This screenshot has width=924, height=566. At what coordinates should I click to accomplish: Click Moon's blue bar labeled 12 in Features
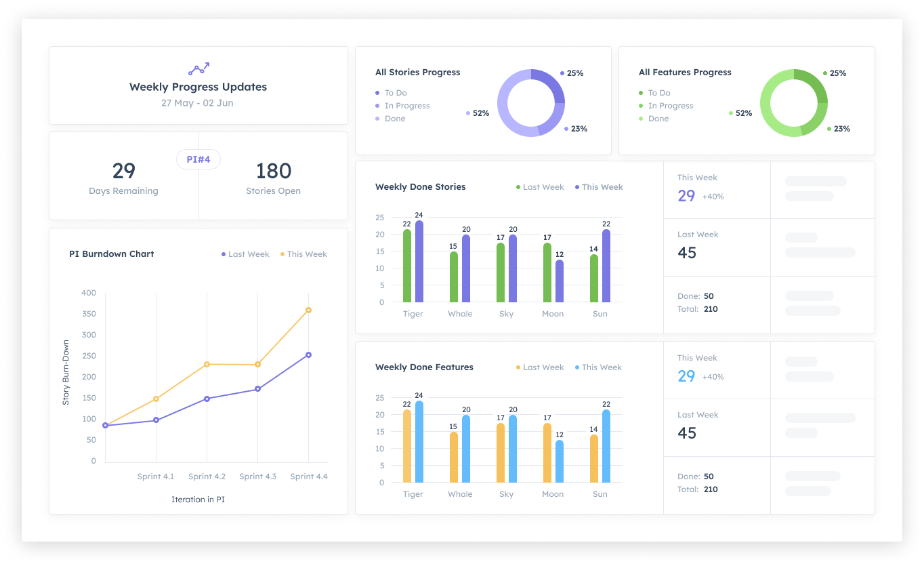pyautogui.click(x=560, y=462)
